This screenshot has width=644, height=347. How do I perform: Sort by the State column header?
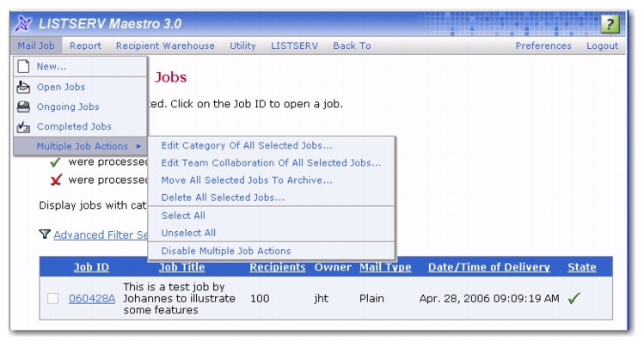581,267
